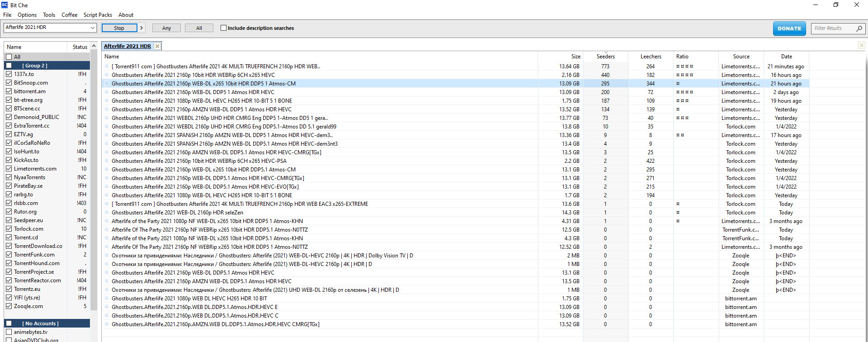
Task: Click the row icon of the Afterlife of the Party 4.31 GB result
Action: point(107,221)
